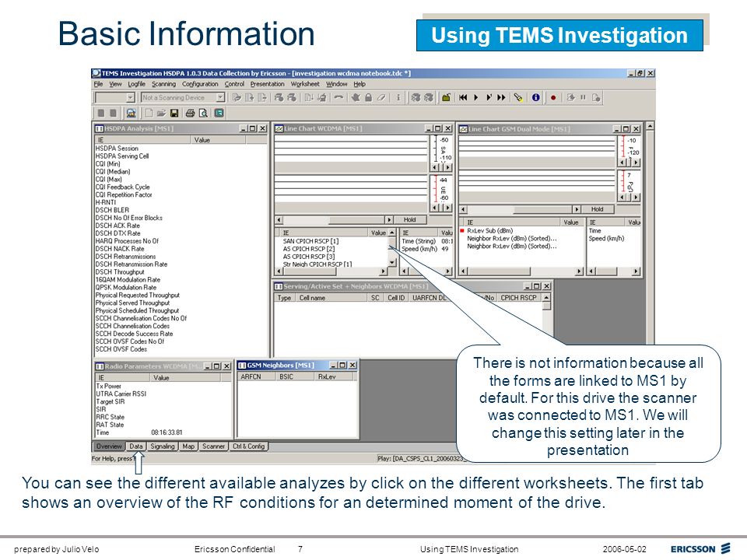Switch to the Scanner worksheet tab
Screen dimensions: 747x560
point(213,446)
